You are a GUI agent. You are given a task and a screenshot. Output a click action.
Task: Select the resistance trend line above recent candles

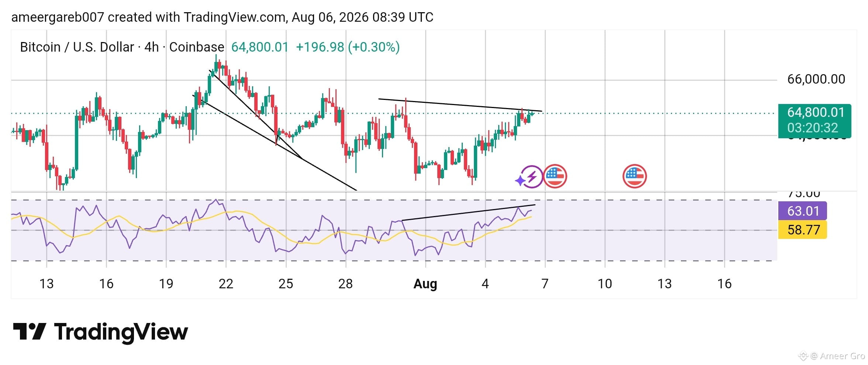point(460,105)
